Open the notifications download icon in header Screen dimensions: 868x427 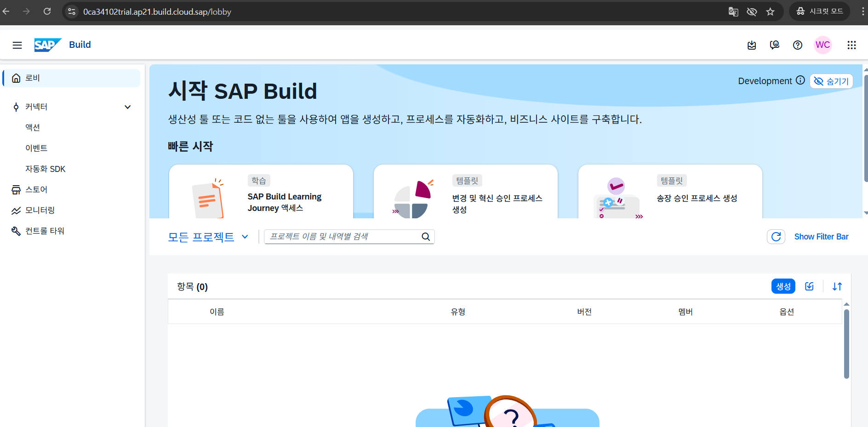752,45
